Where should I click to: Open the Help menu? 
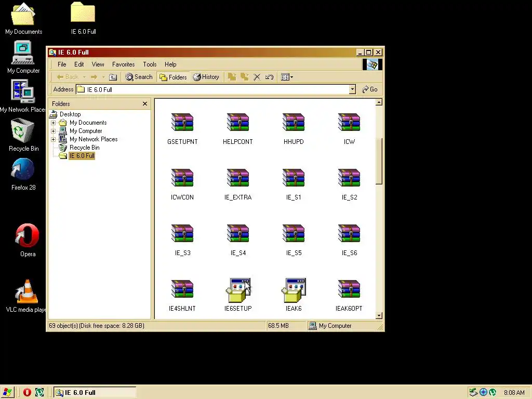pyautogui.click(x=170, y=64)
